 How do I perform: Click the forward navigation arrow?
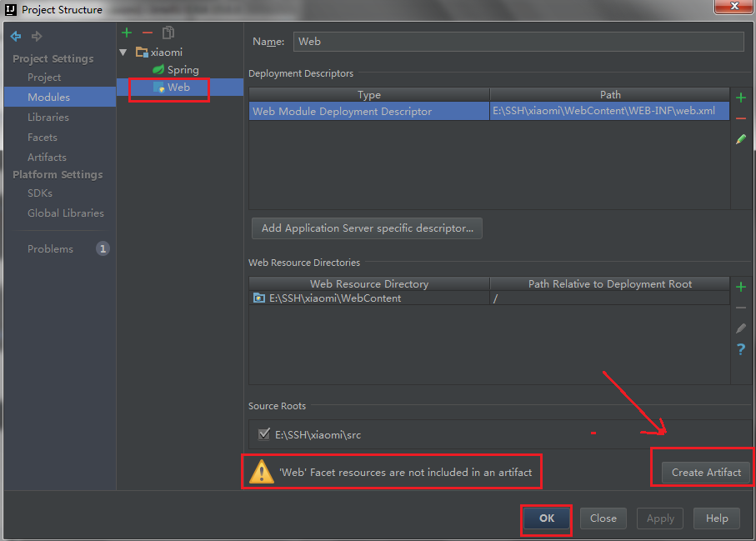pyautogui.click(x=37, y=36)
